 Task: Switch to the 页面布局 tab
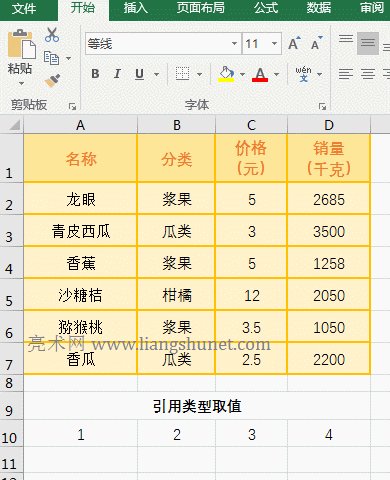click(201, 8)
